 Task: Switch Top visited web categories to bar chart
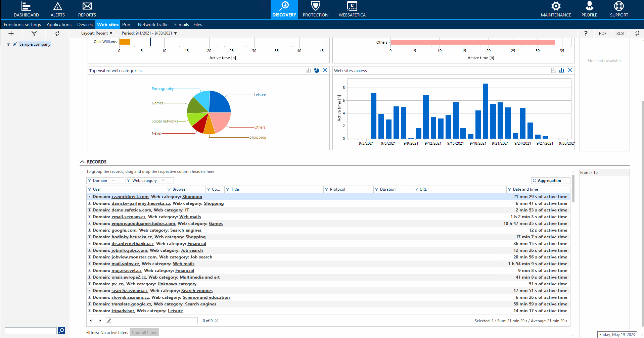pyautogui.click(x=309, y=70)
